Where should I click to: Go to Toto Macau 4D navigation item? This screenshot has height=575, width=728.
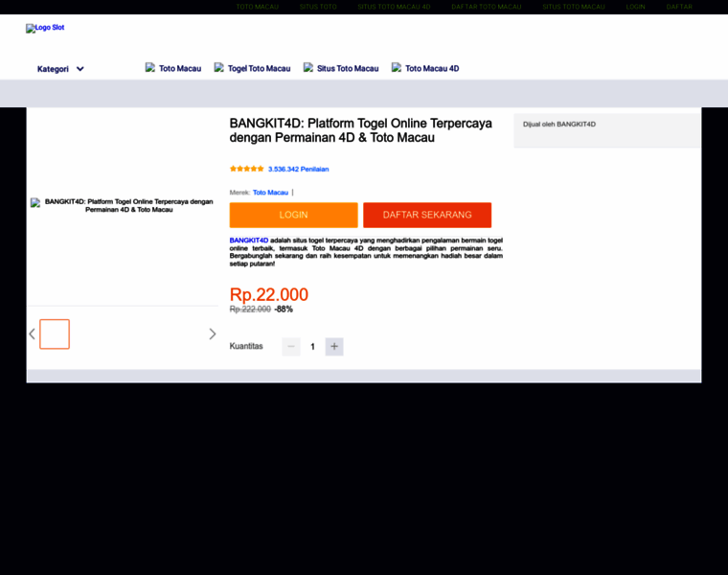coord(426,68)
